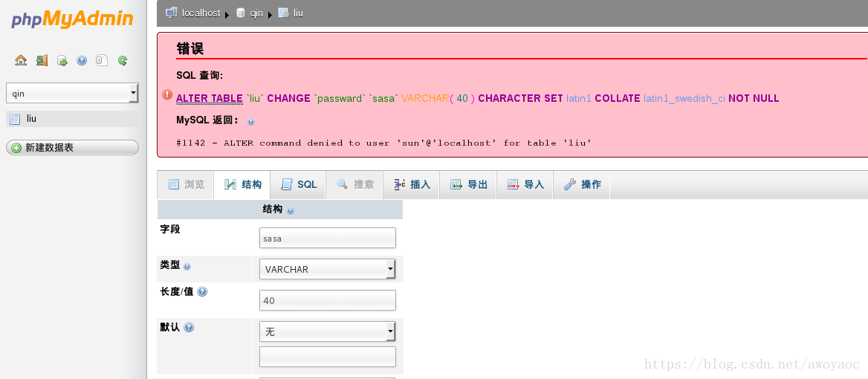Click the VARCHAR keyword in the query
This screenshot has height=379, width=868.
[425, 99]
